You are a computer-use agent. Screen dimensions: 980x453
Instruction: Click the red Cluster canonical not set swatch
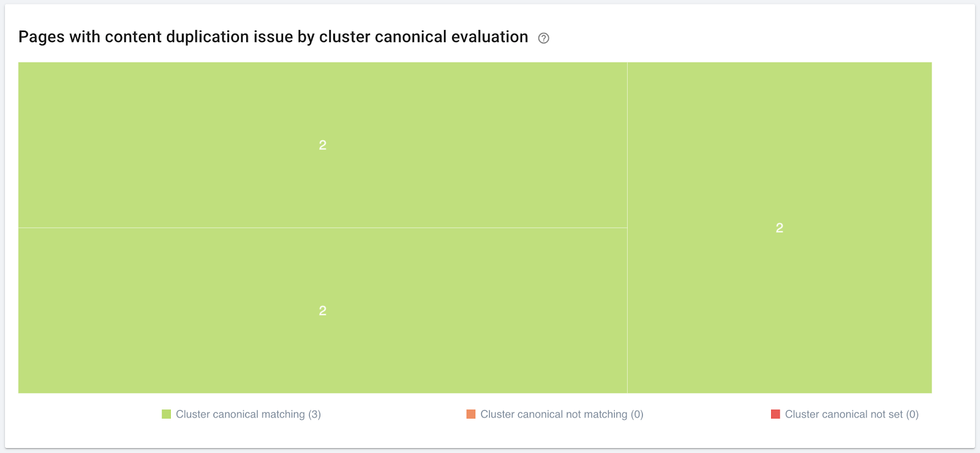coord(775,414)
